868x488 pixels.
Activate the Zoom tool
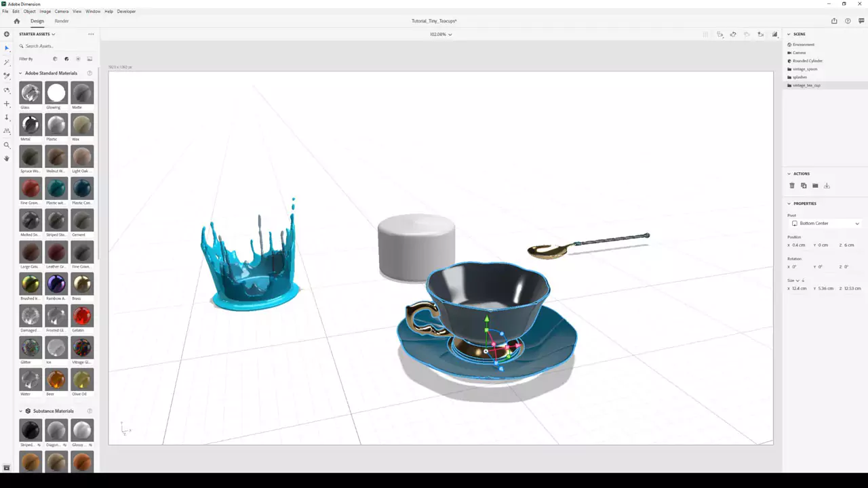point(7,145)
